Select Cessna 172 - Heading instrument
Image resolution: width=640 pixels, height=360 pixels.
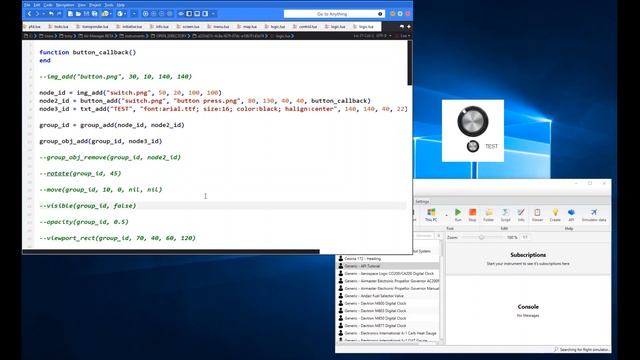(388, 259)
